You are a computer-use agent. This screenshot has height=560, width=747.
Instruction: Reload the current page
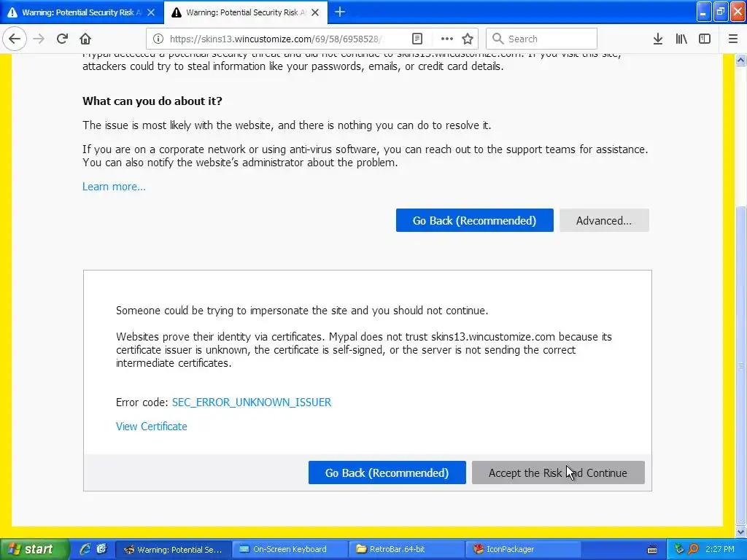tap(62, 39)
